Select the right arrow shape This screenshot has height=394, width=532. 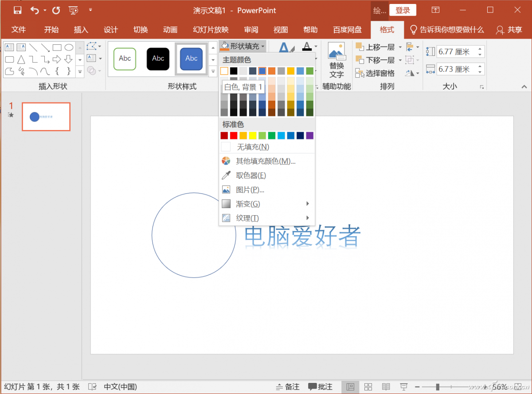tap(57, 59)
